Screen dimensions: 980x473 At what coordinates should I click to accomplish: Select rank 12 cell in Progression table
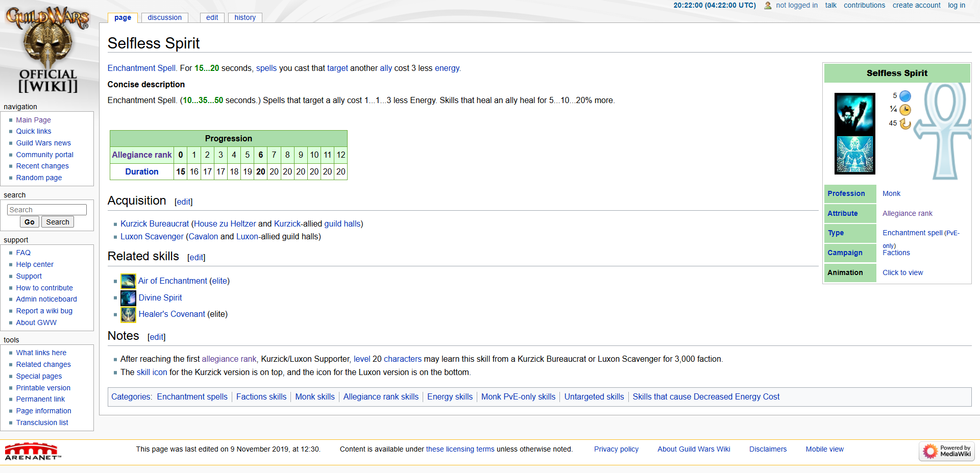[341, 155]
